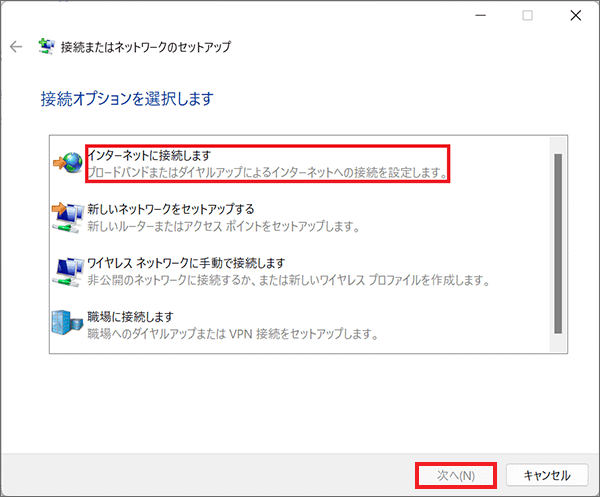
Task: Click the キャンセル button
Action: (547, 476)
